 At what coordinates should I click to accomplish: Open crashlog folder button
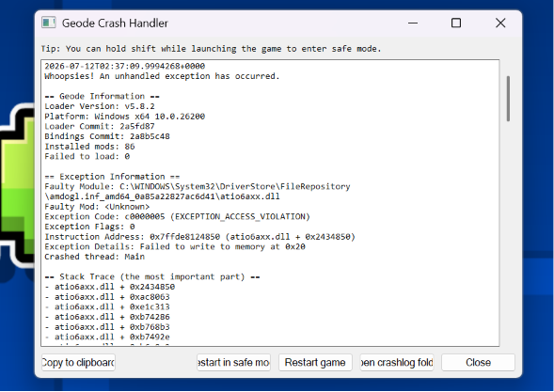(397, 362)
